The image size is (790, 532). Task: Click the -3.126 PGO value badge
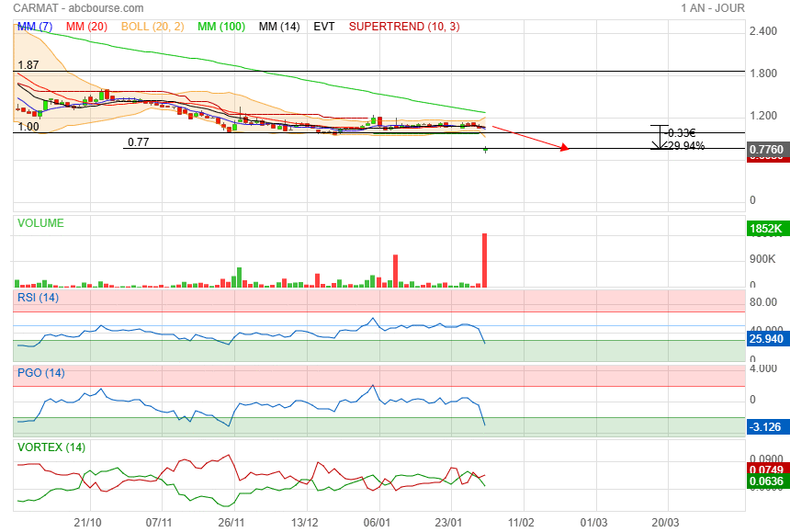tap(765, 426)
